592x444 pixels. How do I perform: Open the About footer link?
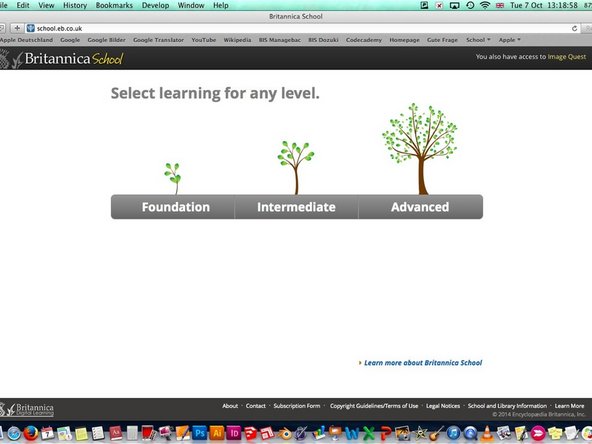pyautogui.click(x=230, y=406)
